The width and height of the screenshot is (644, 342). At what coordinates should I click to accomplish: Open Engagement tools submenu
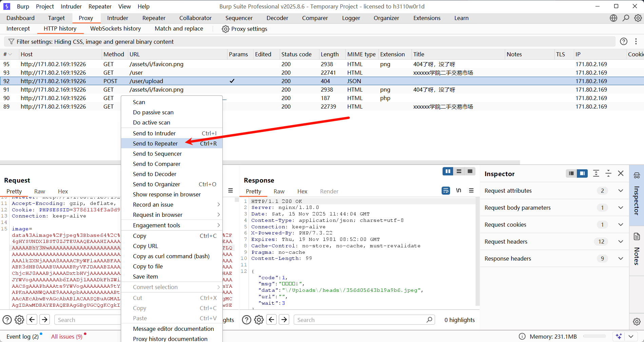point(172,225)
